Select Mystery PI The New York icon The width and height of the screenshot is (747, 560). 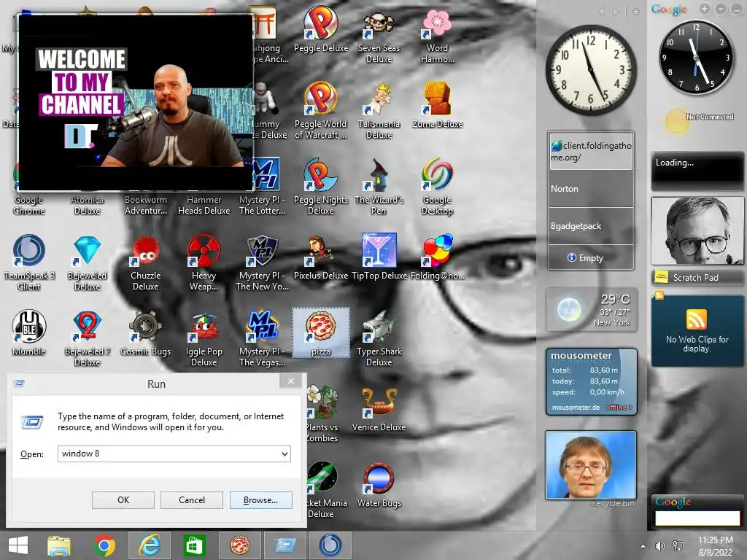(262, 262)
